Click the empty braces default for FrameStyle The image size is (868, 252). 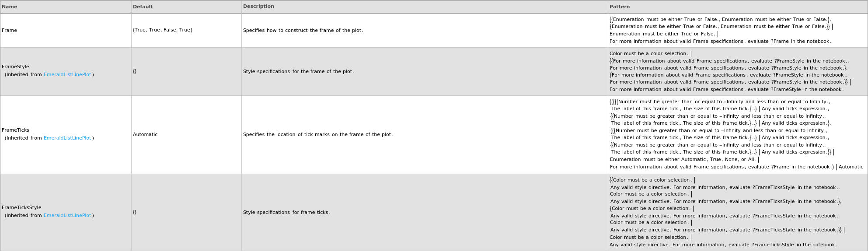[135, 71]
